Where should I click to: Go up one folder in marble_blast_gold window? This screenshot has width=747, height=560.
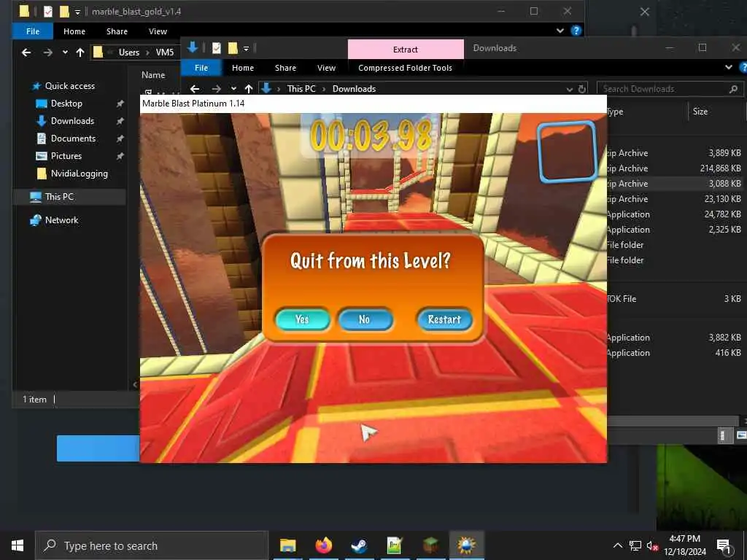[x=80, y=52]
